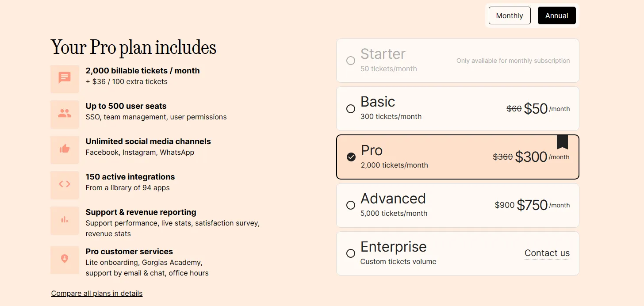Select the Enterprise plan radio button
The height and width of the screenshot is (306, 644).
(351, 253)
